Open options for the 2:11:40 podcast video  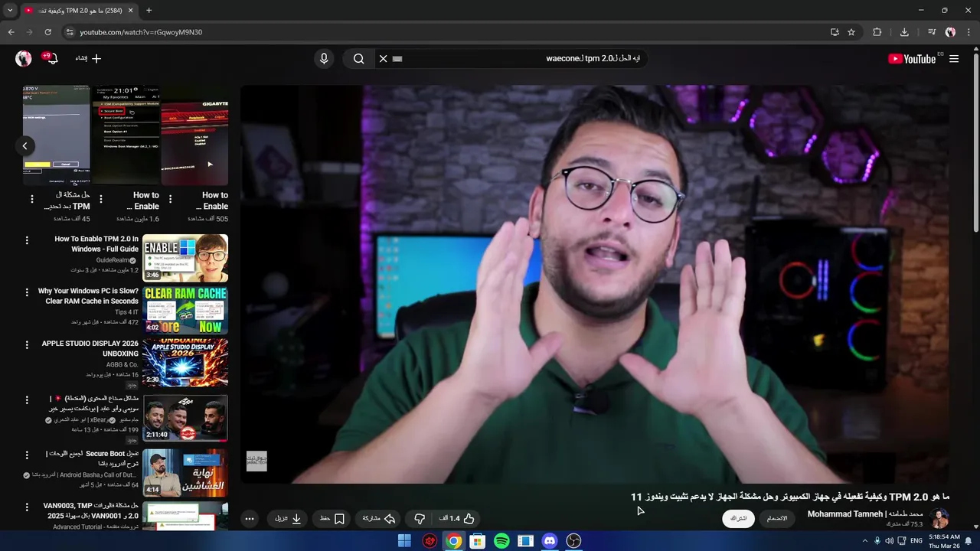[x=27, y=399]
